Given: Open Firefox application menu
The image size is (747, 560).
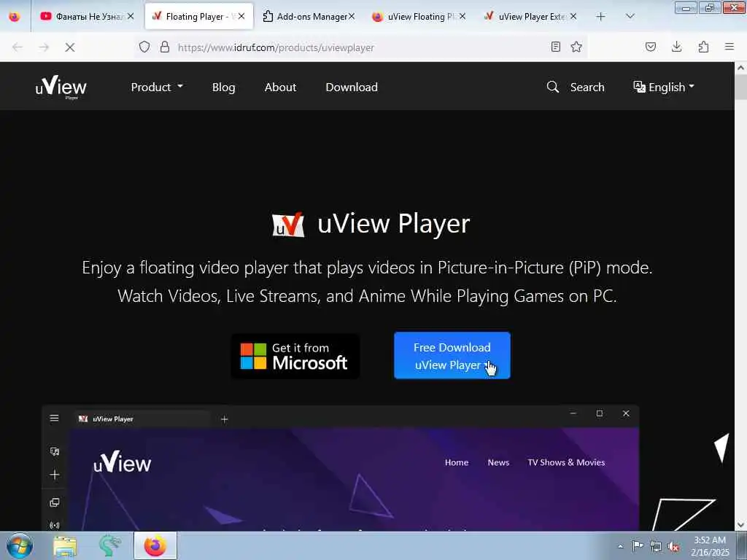Looking at the screenshot, I should click(729, 47).
